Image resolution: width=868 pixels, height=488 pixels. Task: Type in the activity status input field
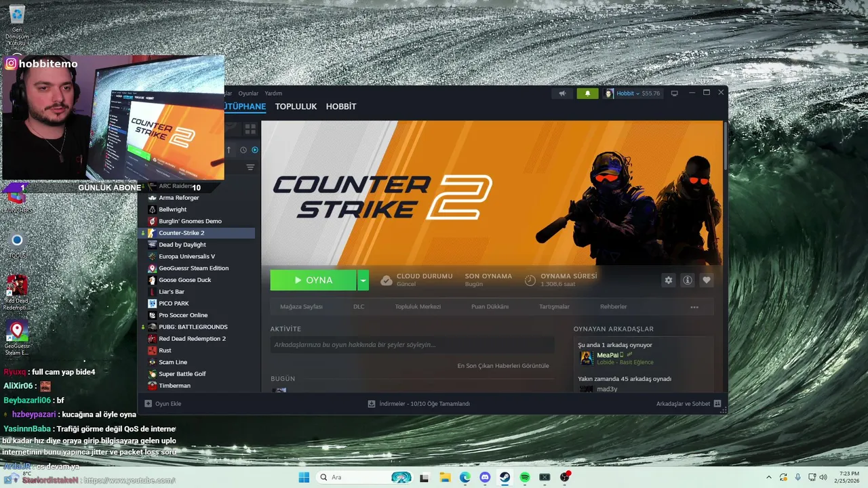coord(412,345)
